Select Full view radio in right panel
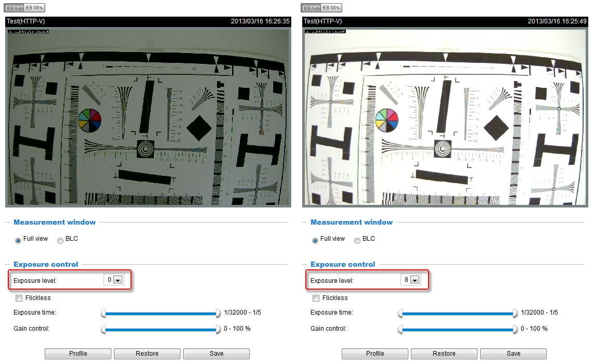The height and width of the screenshot is (364, 594). point(315,241)
